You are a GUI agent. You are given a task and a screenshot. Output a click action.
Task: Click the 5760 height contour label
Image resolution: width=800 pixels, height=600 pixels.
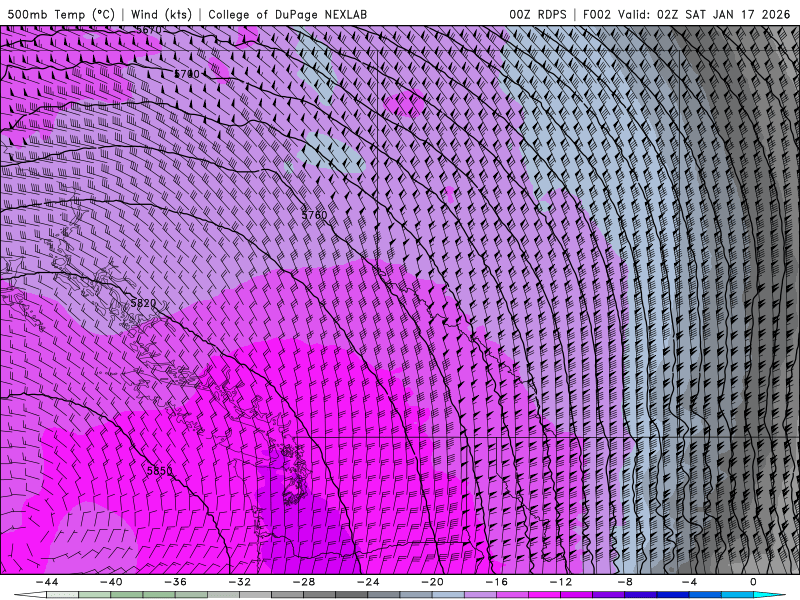click(x=314, y=215)
